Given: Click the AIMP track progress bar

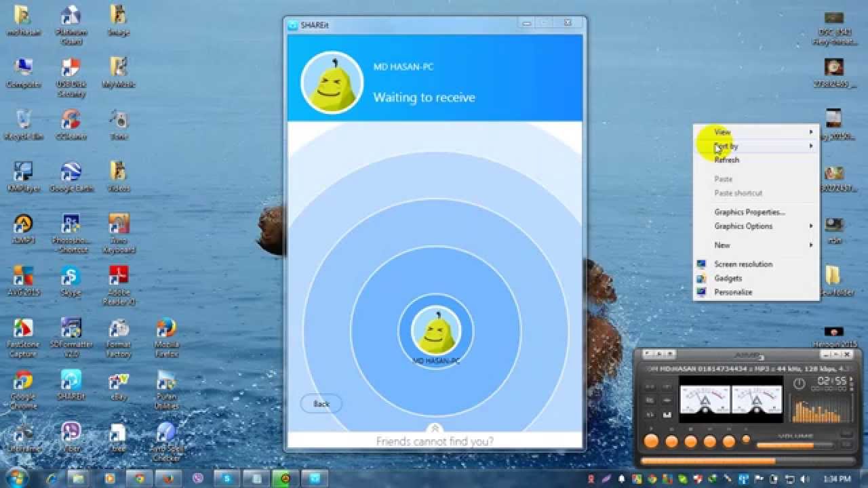Looking at the screenshot, I should [747, 461].
